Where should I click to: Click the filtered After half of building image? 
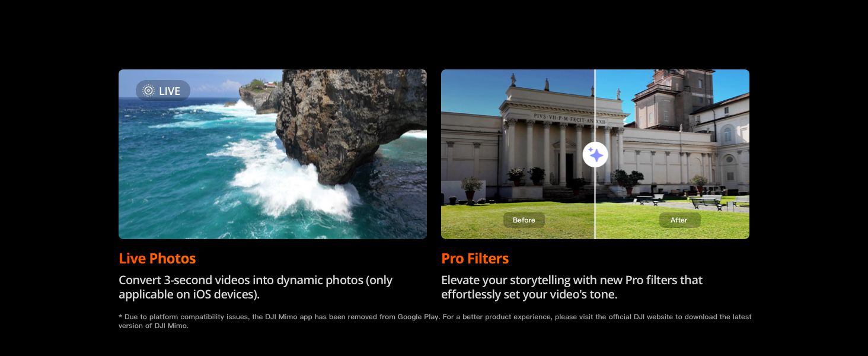coord(672,154)
